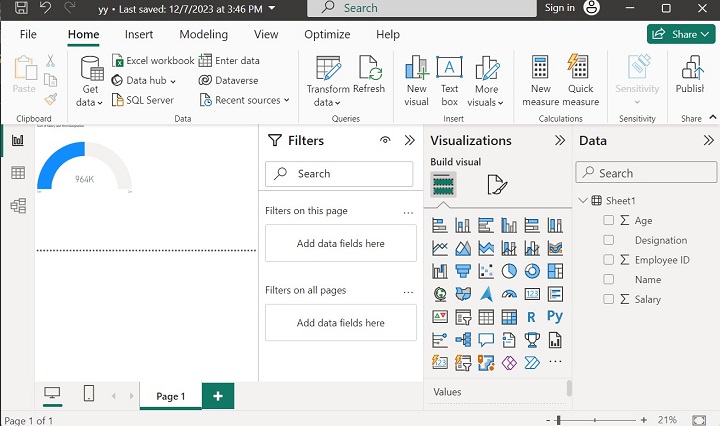
Task: Enable the Designation field checkbox
Action: pos(609,240)
